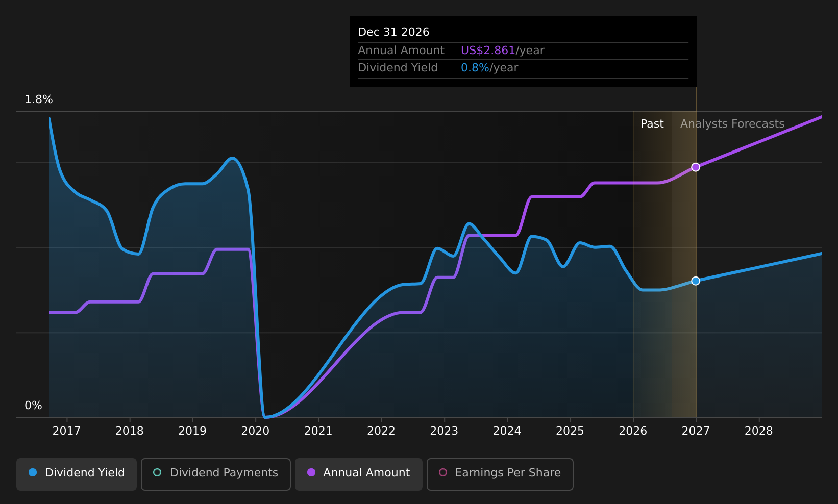The image size is (838, 504).
Task: Enable the Dividend Payments series
Action: [216, 474]
